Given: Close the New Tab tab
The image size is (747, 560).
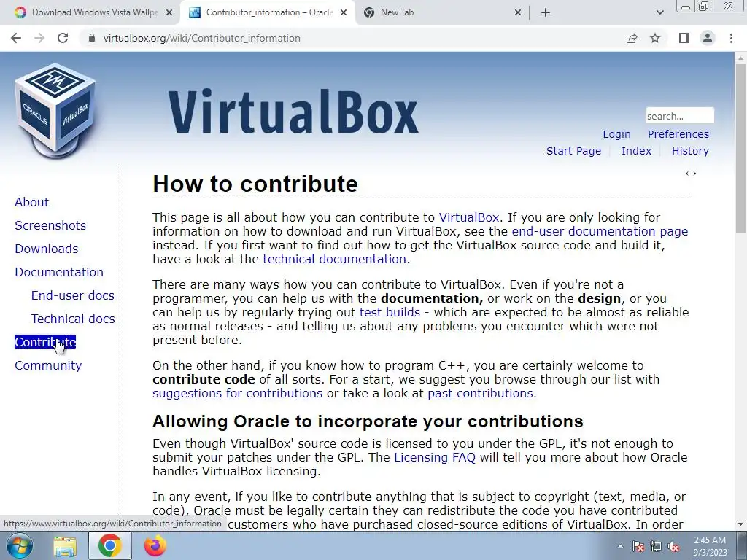Looking at the screenshot, I should (x=518, y=13).
